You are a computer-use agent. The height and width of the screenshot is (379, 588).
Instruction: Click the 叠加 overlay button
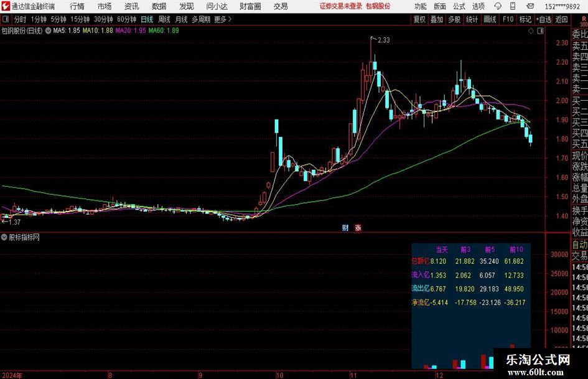[x=437, y=19]
